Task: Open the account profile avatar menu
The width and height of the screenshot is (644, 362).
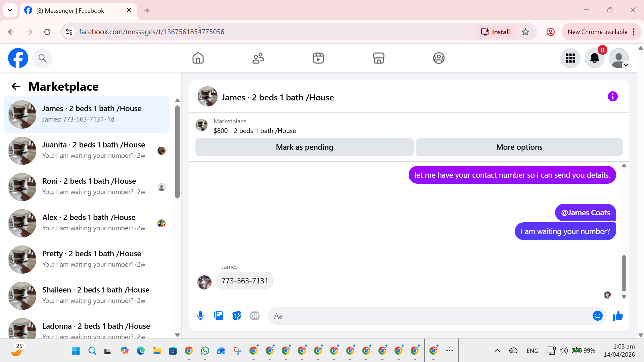Action: pos(618,58)
